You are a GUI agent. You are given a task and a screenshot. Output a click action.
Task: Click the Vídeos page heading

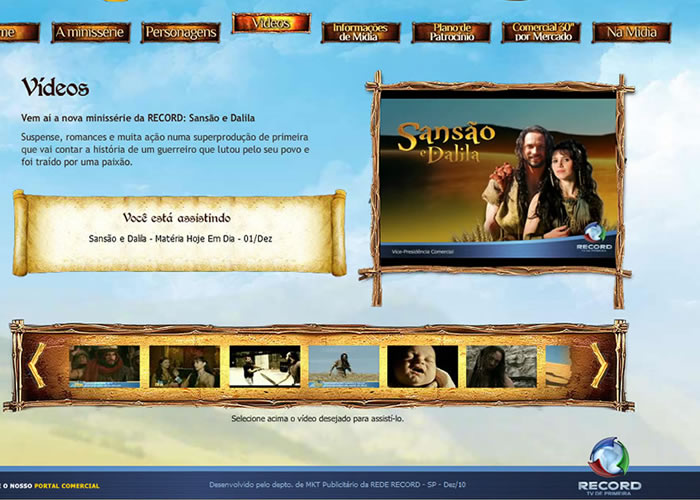point(55,88)
